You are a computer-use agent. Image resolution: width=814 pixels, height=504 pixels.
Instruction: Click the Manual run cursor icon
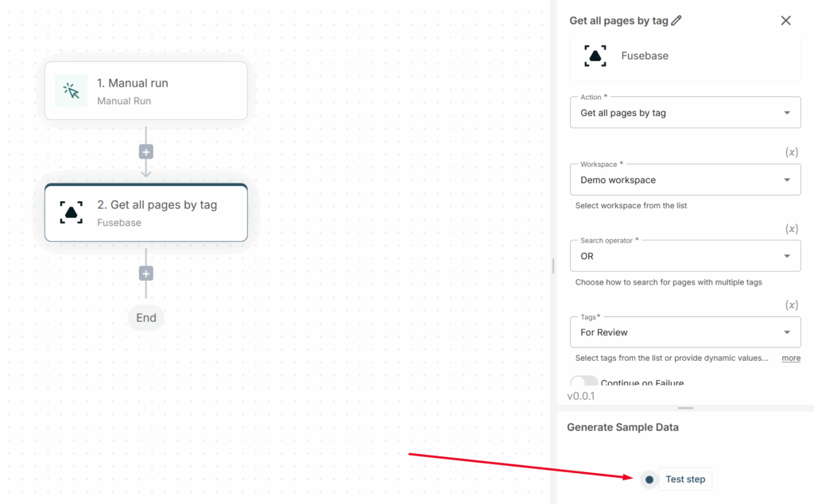pyautogui.click(x=72, y=91)
